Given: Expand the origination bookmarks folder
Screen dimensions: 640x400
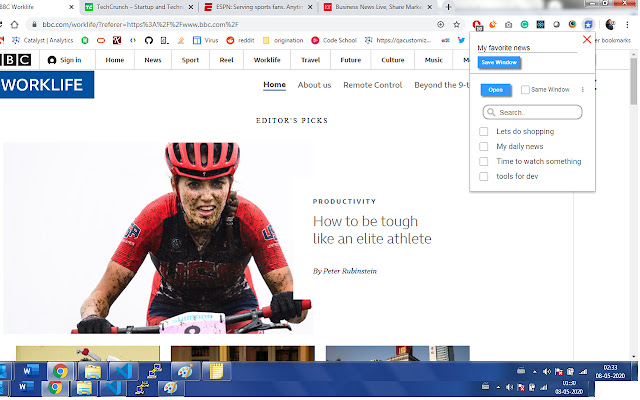Looking at the screenshot, I should (283, 40).
